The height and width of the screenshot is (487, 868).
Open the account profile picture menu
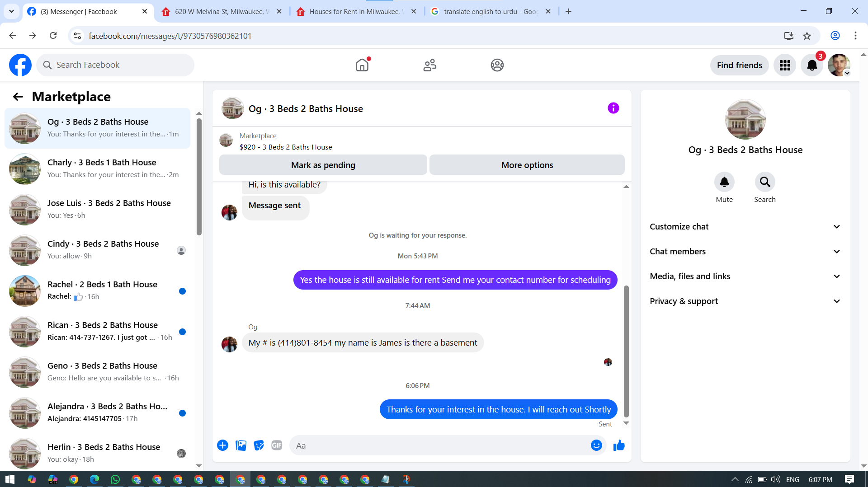pyautogui.click(x=839, y=65)
